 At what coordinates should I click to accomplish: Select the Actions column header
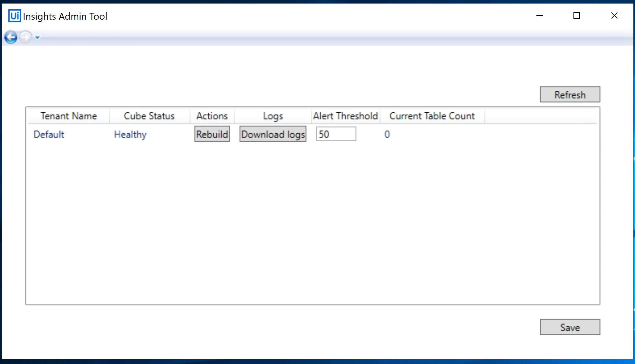(x=212, y=116)
